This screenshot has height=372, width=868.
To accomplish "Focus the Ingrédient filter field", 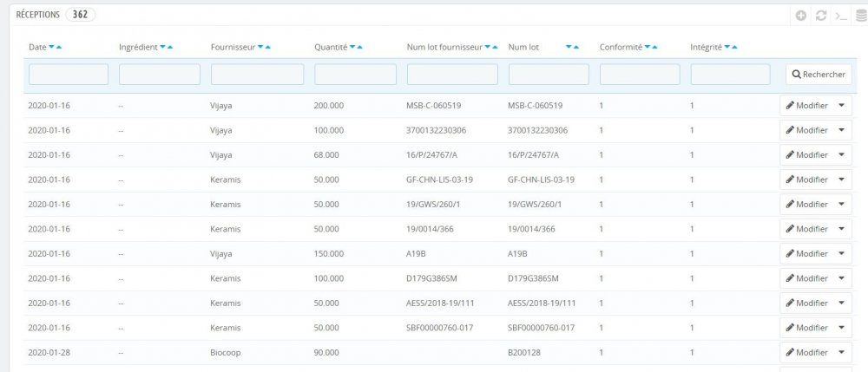I will (160, 74).
